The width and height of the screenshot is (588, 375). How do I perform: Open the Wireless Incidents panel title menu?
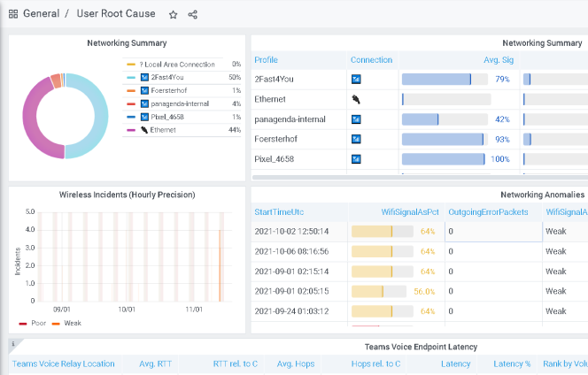(127, 195)
